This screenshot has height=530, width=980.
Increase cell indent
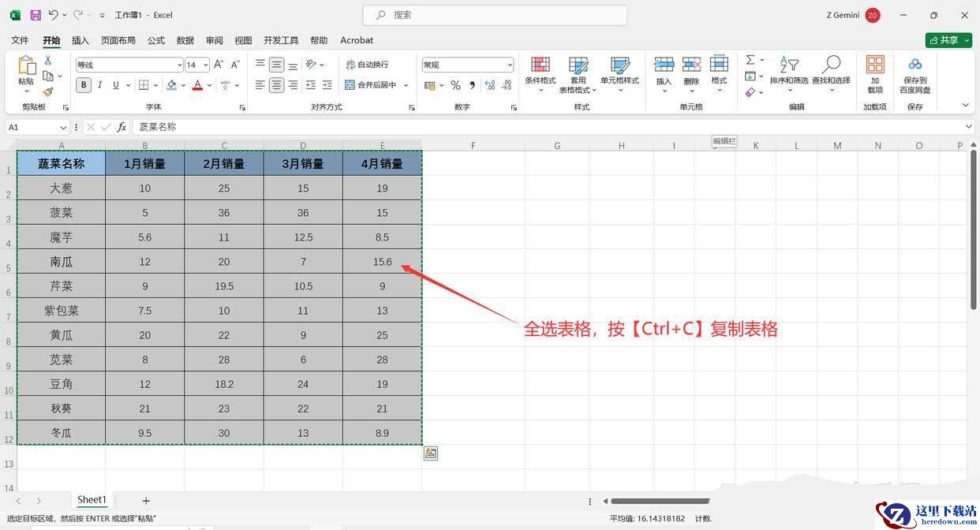click(x=327, y=85)
